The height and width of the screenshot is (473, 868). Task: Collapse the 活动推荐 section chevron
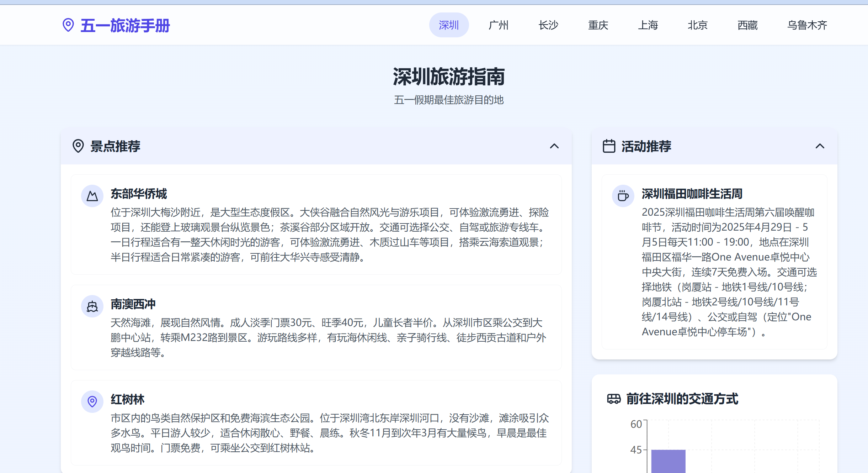pos(820,146)
